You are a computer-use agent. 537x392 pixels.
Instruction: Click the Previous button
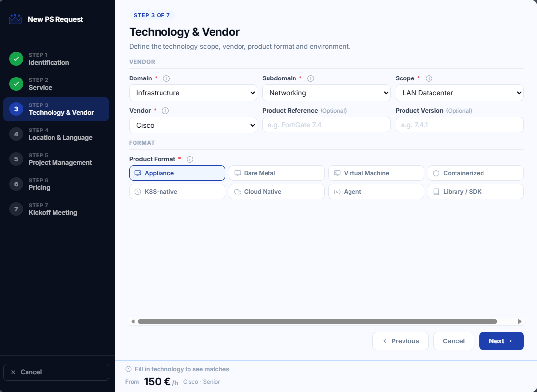(x=400, y=341)
